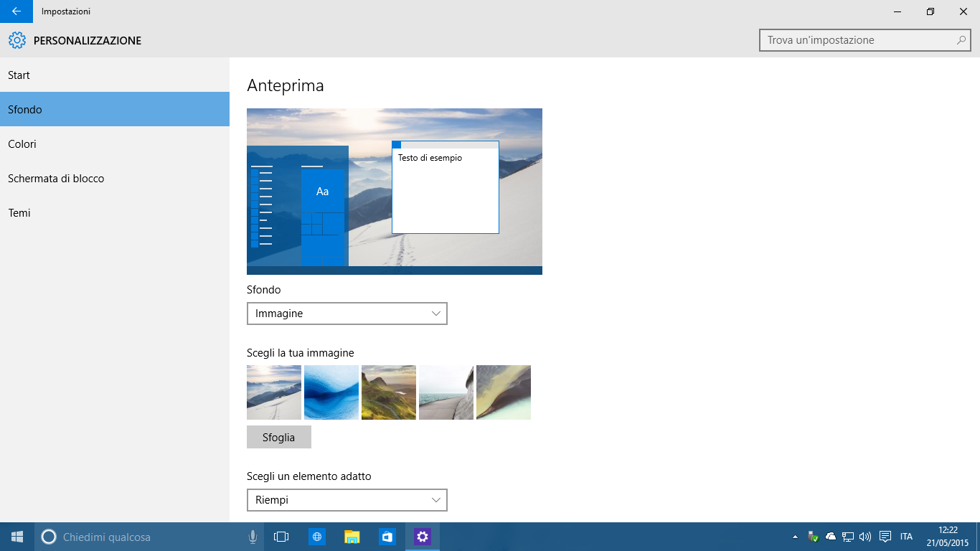Choose the yellow-green abstract thumbnail
The width and height of the screenshot is (980, 551).
pyautogui.click(x=504, y=392)
